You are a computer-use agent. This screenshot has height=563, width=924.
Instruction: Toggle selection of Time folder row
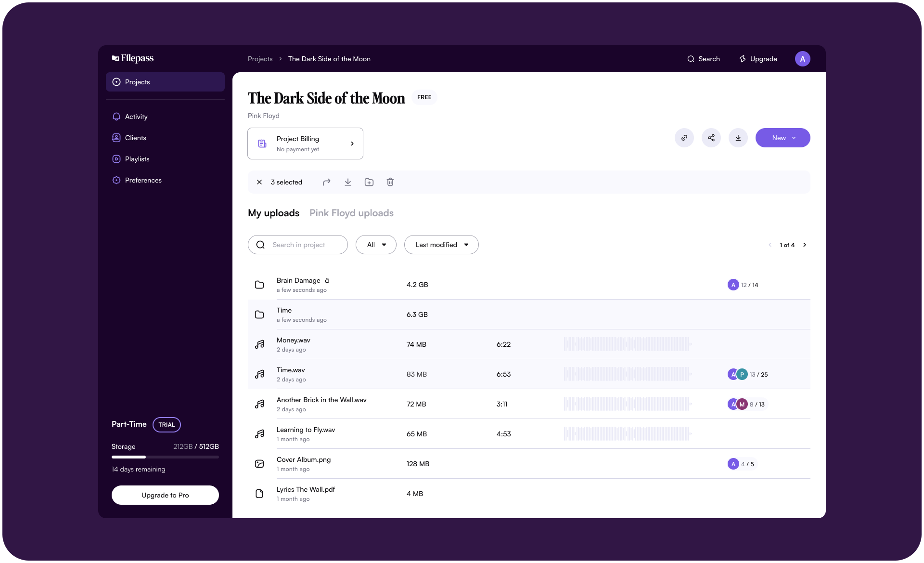259,314
